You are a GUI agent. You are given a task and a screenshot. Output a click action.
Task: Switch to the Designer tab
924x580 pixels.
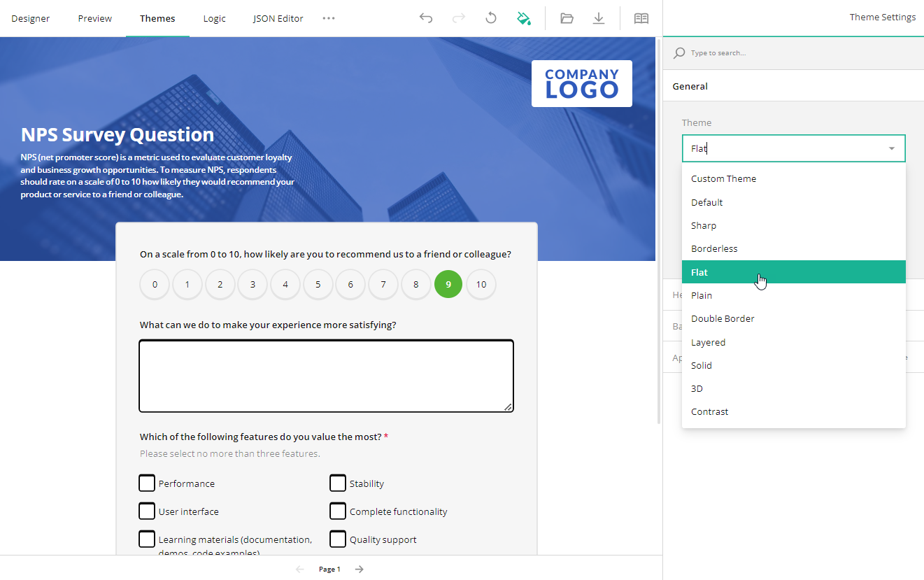point(31,18)
